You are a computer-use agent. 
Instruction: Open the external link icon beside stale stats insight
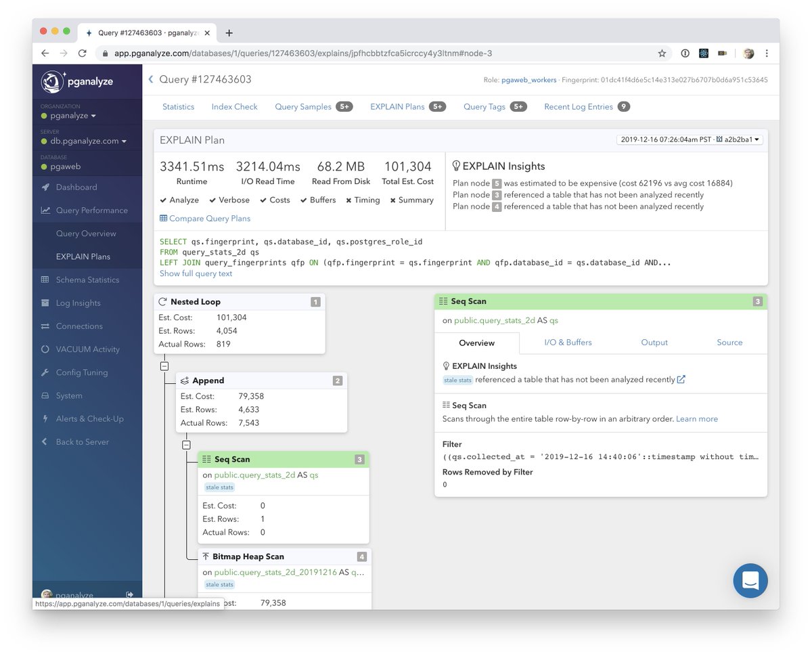(x=681, y=380)
